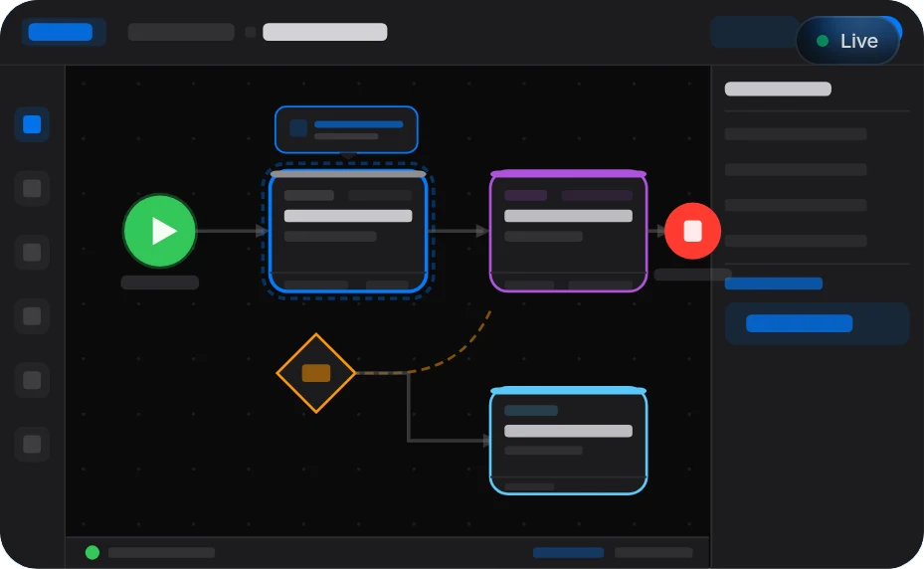
Task: Click the red stop end node
Action: click(692, 231)
